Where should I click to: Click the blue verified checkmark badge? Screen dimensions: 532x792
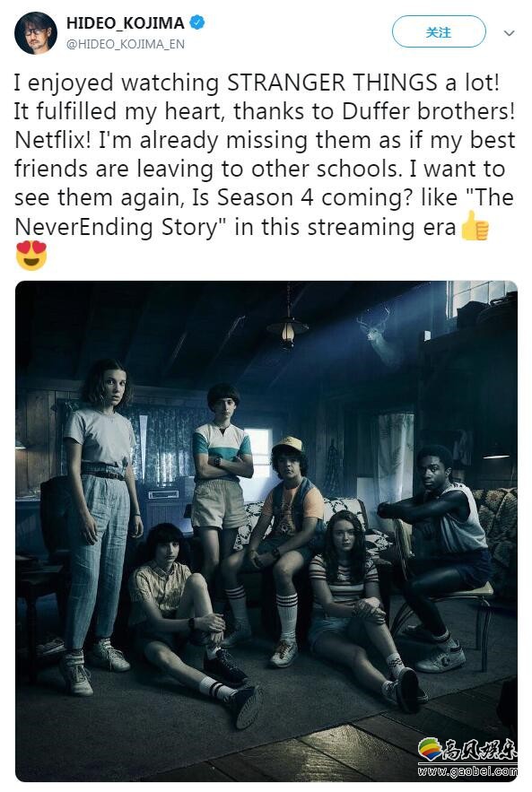tap(197, 22)
